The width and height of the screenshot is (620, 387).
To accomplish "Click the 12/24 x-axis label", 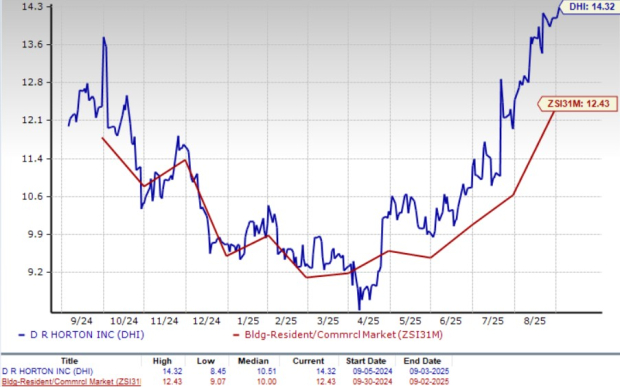I will 206,321.
